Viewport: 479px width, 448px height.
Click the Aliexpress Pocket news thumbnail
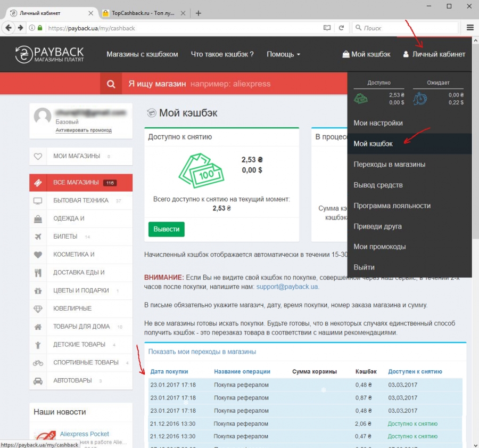(x=45, y=436)
